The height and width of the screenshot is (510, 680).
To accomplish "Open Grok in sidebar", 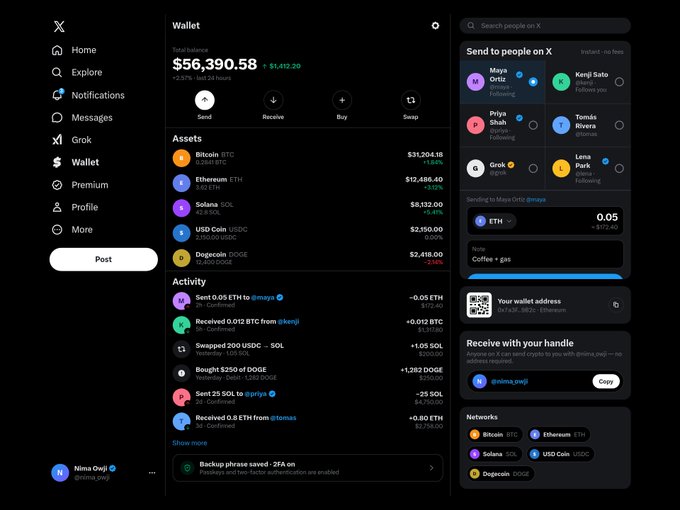I will coord(72,140).
